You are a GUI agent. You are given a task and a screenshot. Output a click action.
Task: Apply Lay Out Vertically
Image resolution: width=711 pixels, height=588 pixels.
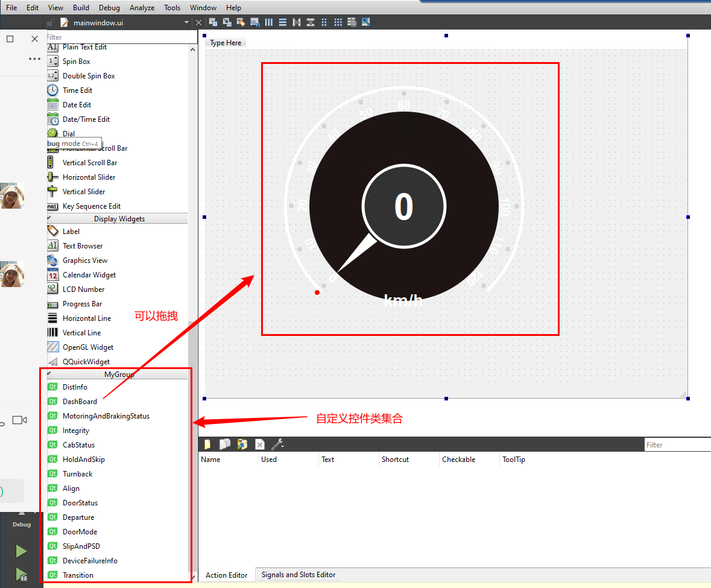[282, 22]
